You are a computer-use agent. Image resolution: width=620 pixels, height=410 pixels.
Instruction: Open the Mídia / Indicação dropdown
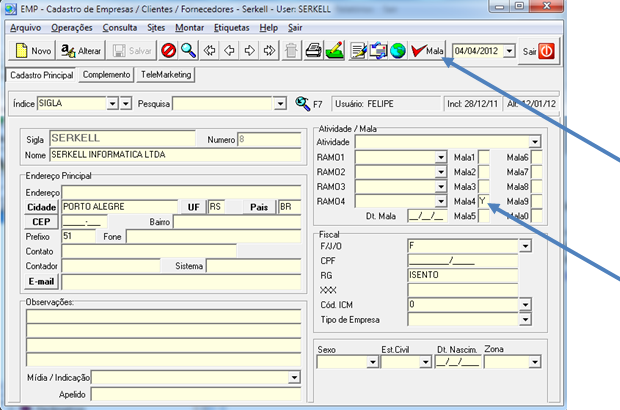tap(294, 378)
